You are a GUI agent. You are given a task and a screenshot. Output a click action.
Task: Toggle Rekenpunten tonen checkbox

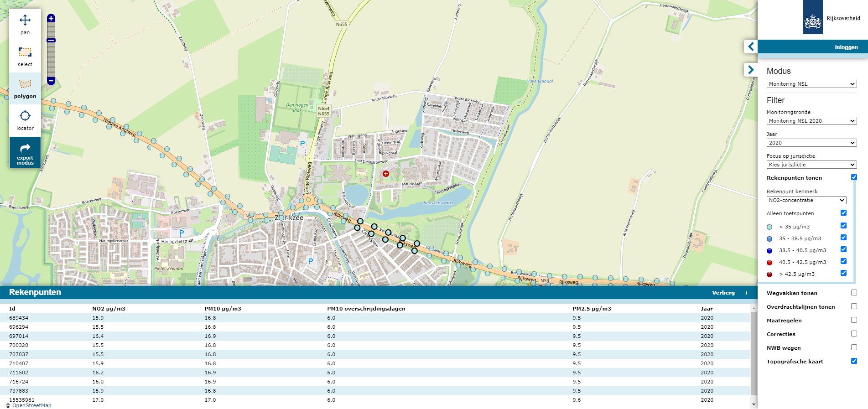854,177
